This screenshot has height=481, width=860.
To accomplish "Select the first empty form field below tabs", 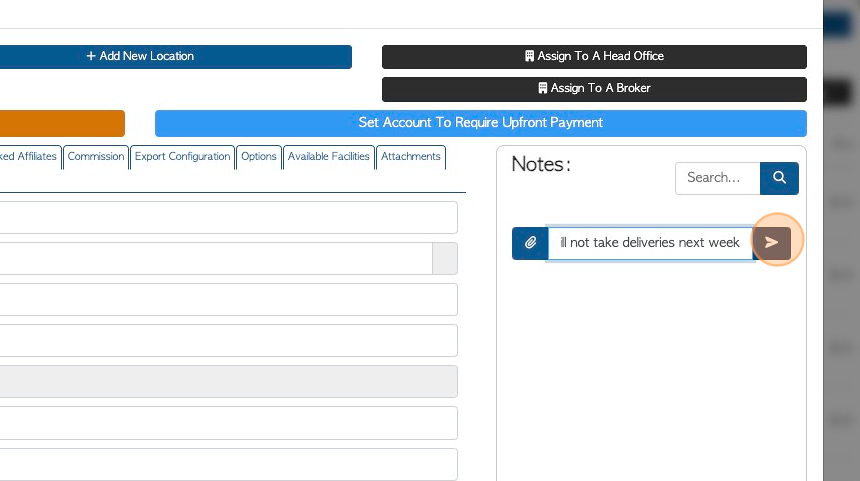I will coord(229,217).
